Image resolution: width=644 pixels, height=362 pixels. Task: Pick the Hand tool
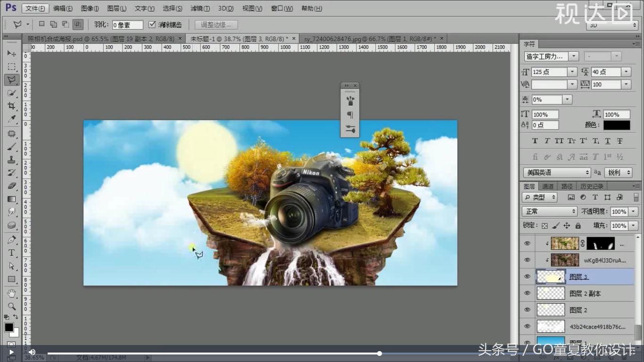(12, 292)
